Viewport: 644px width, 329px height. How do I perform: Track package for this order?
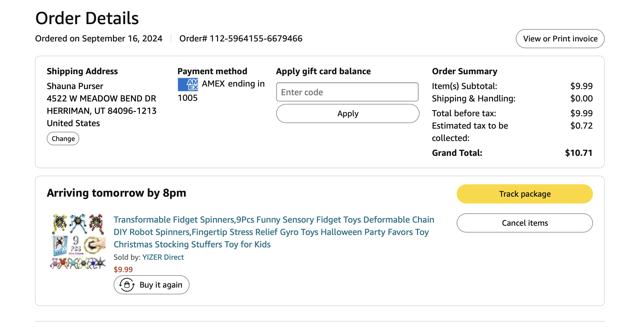pos(524,194)
